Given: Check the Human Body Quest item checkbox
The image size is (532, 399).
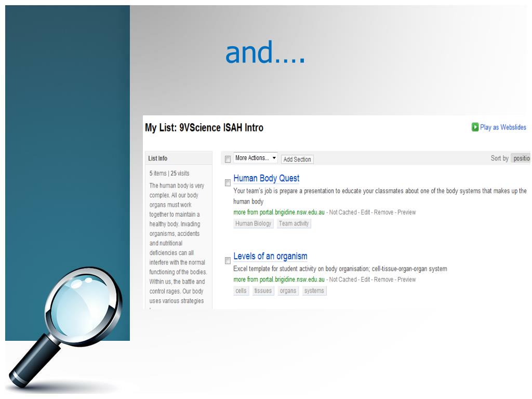Looking at the screenshot, I should pyautogui.click(x=228, y=183).
